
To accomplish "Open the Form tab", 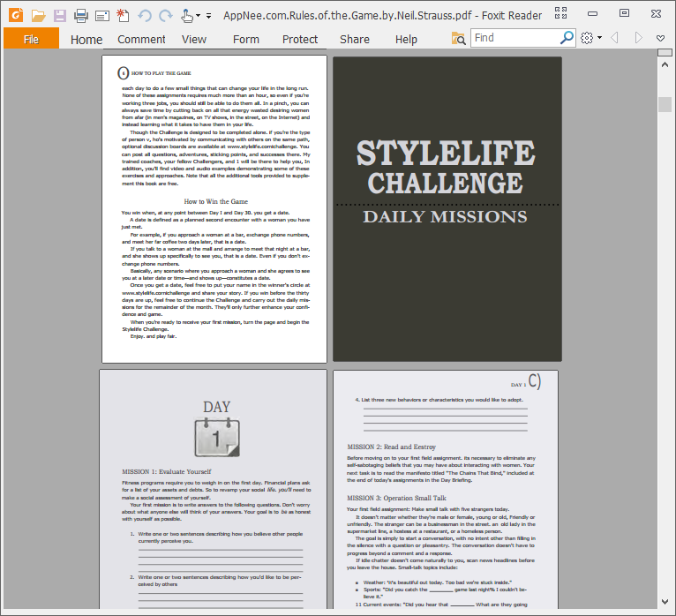I will tap(246, 39).
